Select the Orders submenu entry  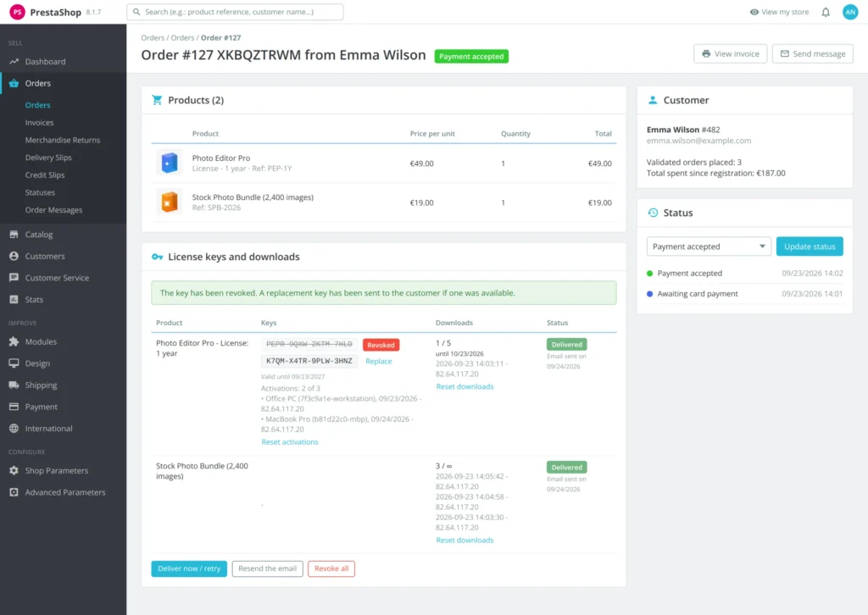(x=37, y=105)
